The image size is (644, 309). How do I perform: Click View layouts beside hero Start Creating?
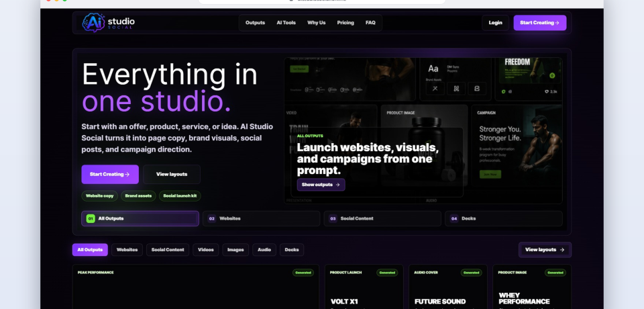(x=172, y=175)
